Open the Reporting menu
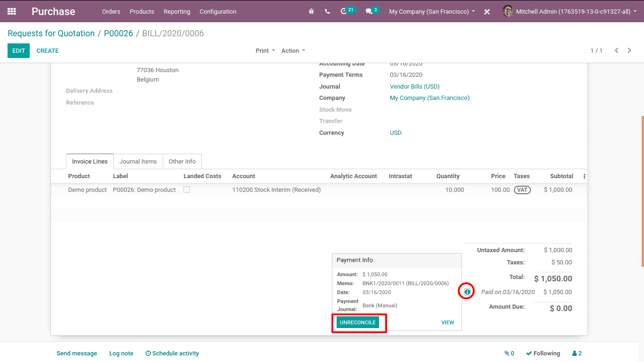Viewport: 644px width, 362px height. coord(177,11)
